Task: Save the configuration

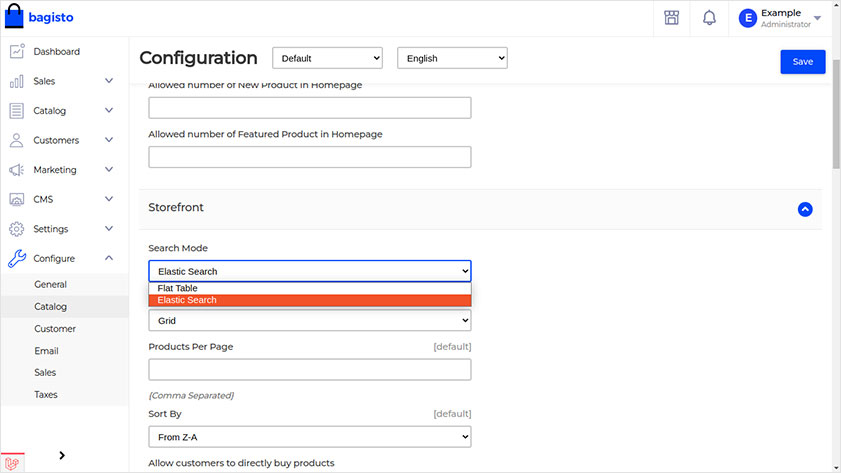Action: tap(802, 61)
